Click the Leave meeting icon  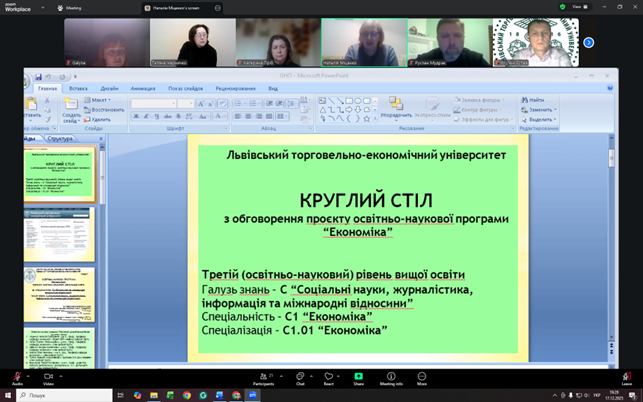click(x=626, y=376)
